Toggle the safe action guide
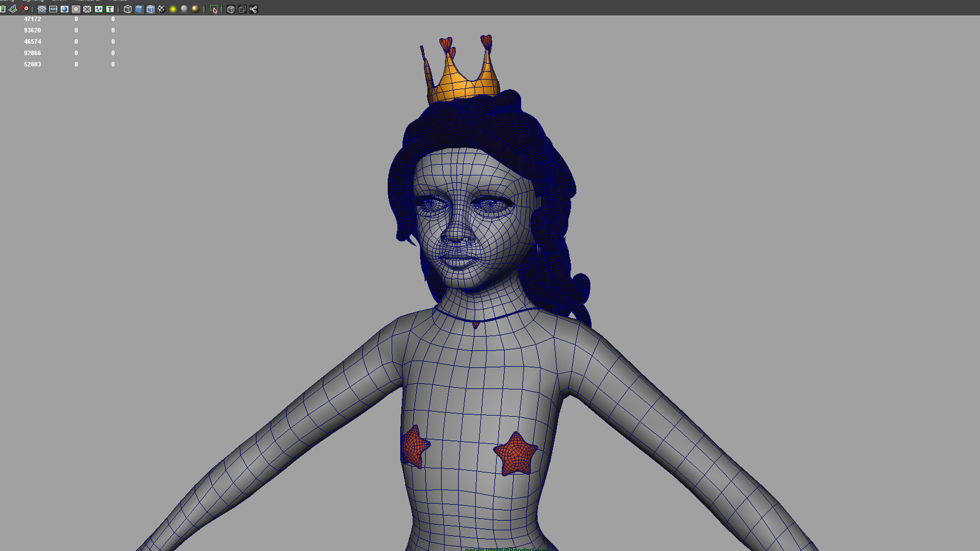 pos(99,9)
